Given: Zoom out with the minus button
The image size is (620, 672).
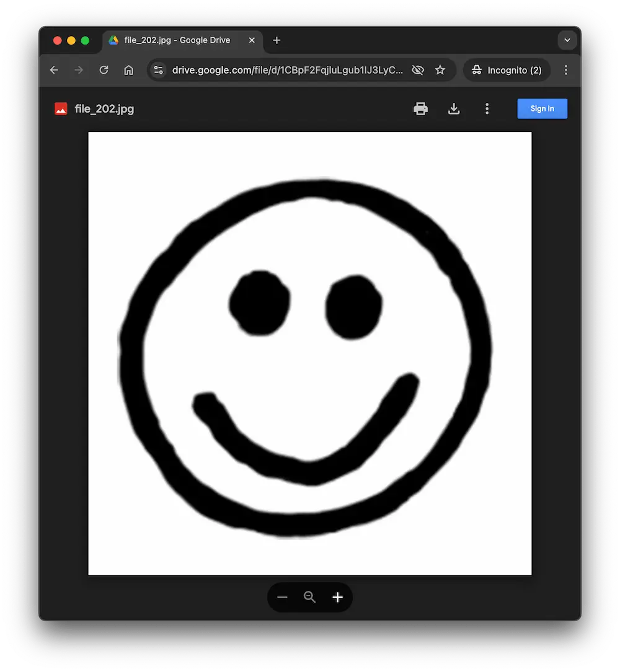Looking at the screenshot, I should [283, 597].
